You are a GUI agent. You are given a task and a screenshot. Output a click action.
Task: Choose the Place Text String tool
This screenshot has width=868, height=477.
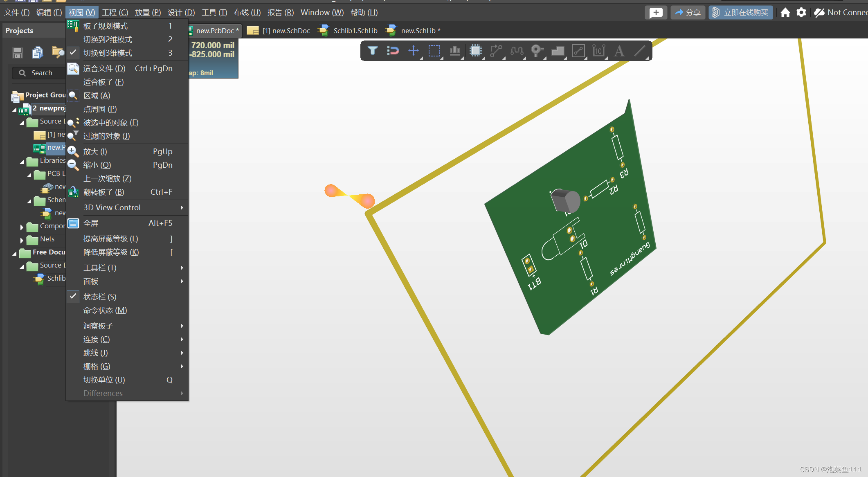point(619,51)
